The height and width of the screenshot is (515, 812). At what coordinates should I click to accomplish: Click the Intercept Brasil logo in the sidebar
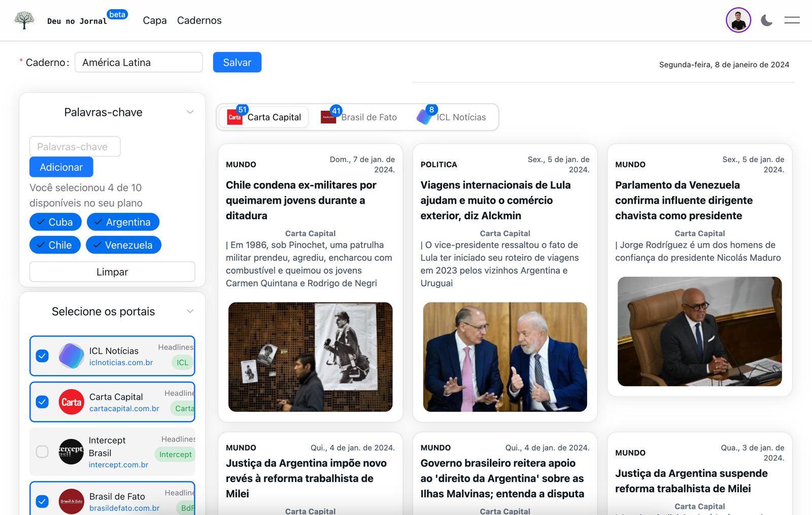point(72,452)
